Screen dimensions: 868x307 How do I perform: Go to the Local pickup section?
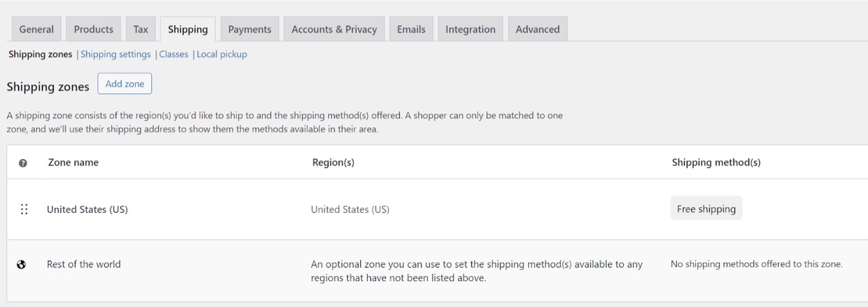click(x=222, y=54)
